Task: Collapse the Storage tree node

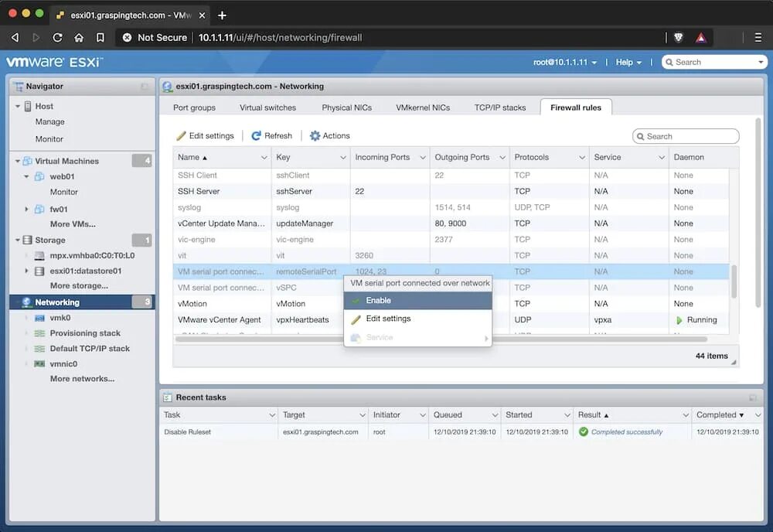Action: (18, 240)
